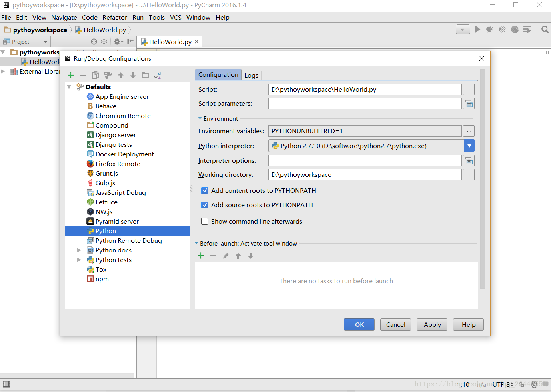Open edit defaults wrench icon

[x=108, y=75]
